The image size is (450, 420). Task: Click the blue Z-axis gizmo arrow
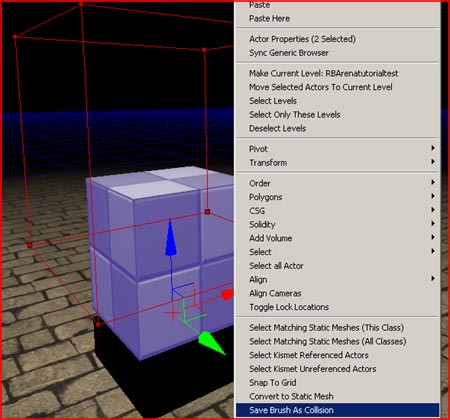tap(170, 238)
